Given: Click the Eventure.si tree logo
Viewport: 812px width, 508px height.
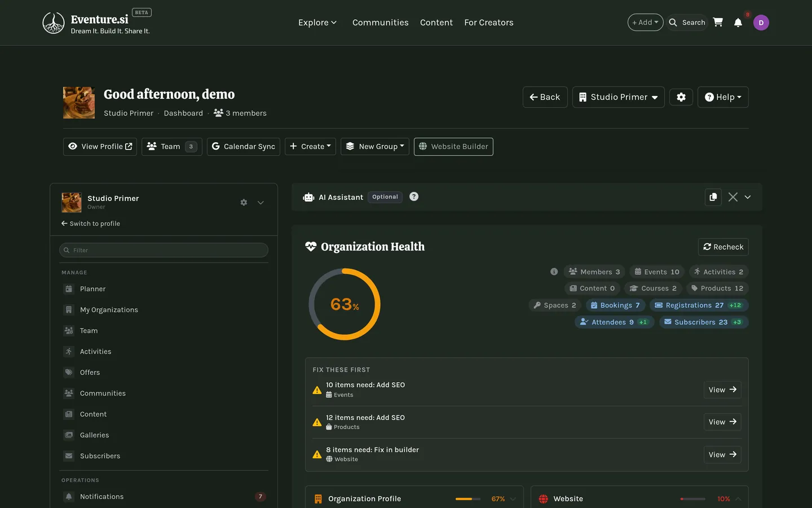Looking at the screenshot, I should click(x=54, y=23).
